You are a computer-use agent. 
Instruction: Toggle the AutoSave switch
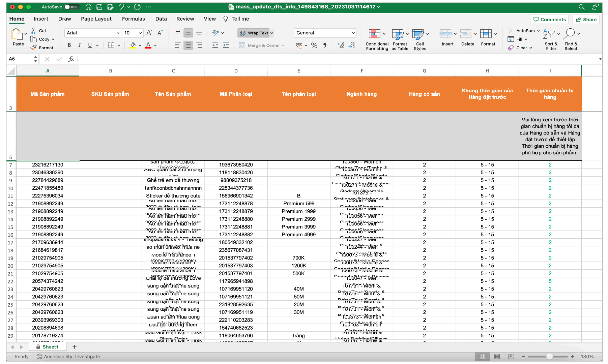(x=71, y=7)
